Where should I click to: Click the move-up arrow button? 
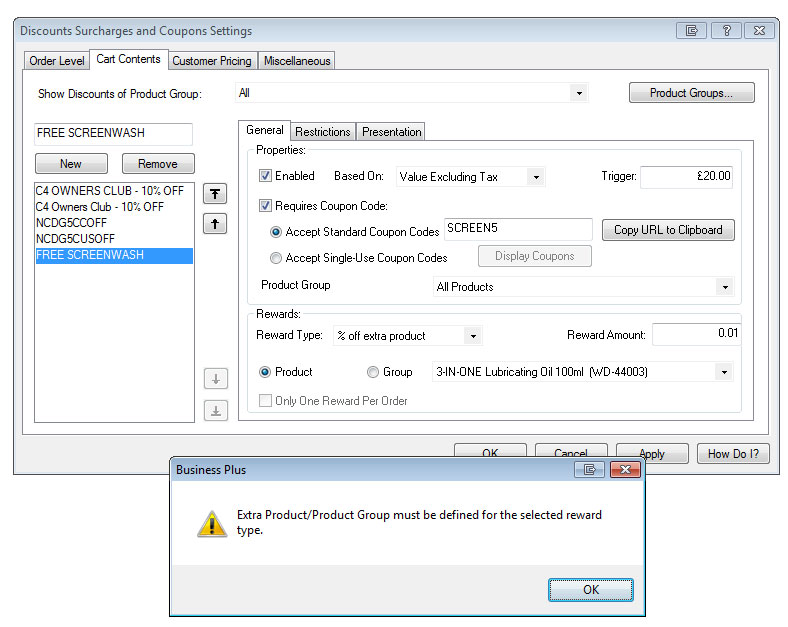pos(215,224)
